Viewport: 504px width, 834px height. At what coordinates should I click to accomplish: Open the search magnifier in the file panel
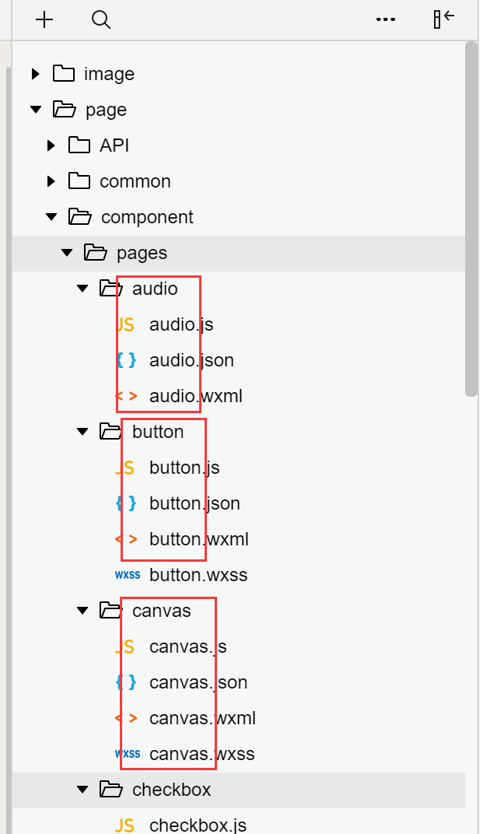[101, 19]
